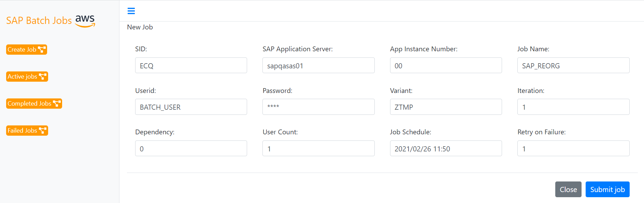View Failed Jobs from the sidebar

27,131
